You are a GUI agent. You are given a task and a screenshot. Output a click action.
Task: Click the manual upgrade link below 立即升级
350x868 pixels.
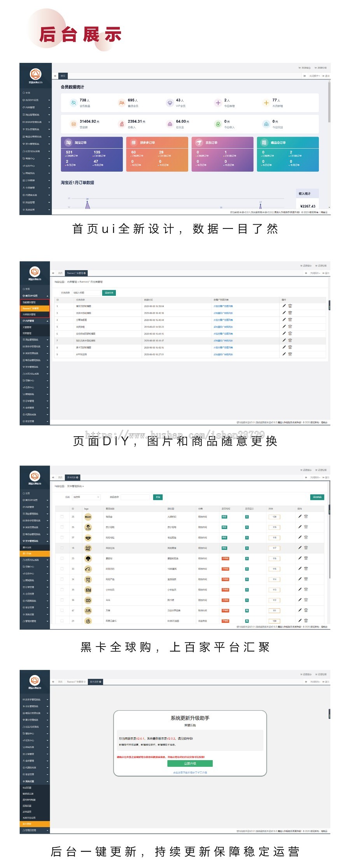coord(190,772)
